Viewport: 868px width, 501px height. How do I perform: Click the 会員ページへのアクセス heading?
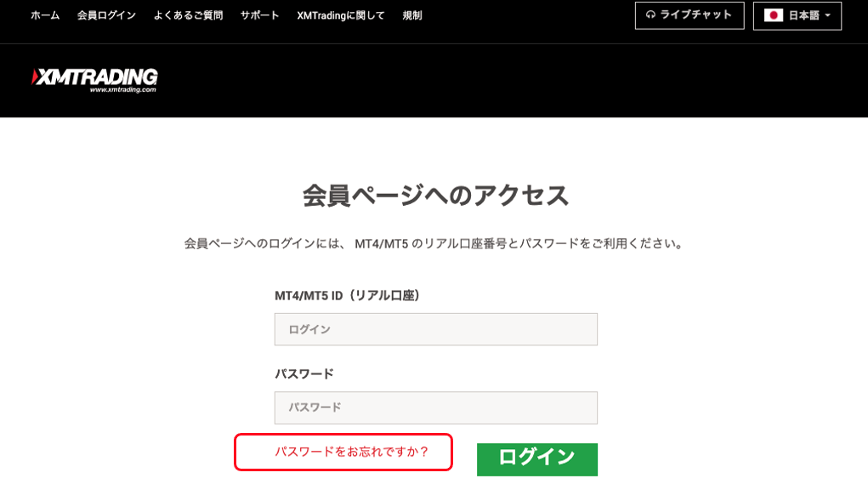(x=435, y=196)
